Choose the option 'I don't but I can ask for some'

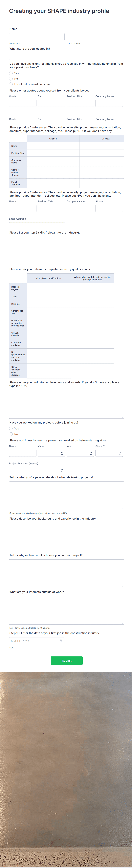pos(11,84)
